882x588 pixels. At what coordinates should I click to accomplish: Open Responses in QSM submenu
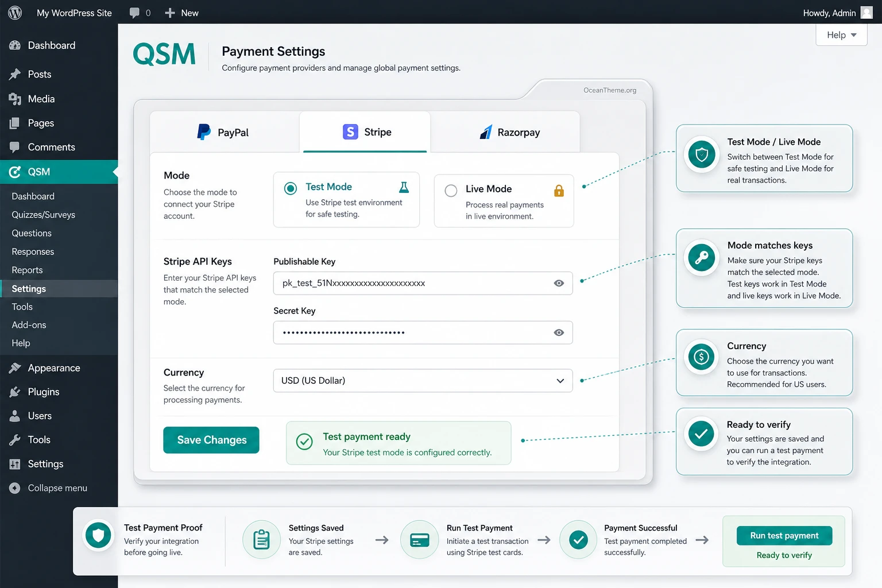pos(33,252)
